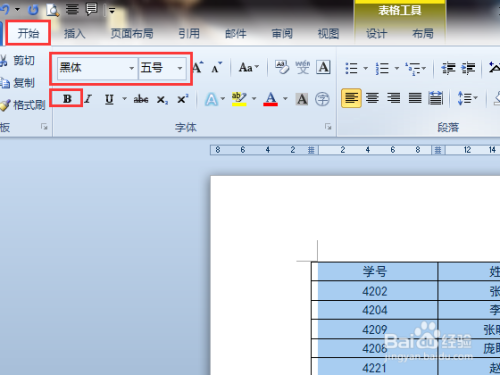Align text left

tap(351, 98)
